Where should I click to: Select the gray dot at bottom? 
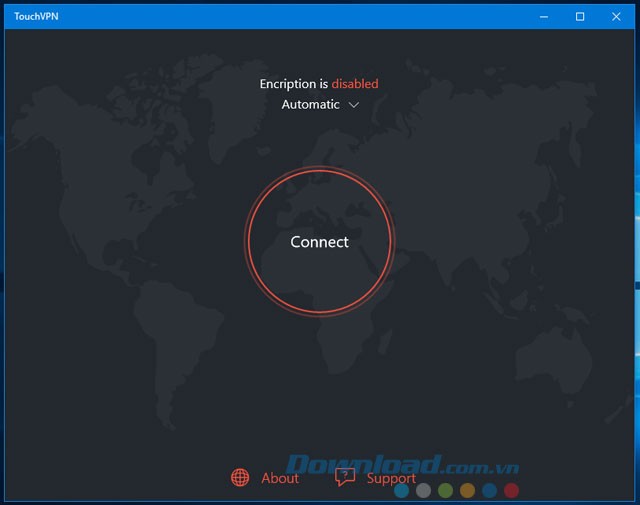click(424, 490)
